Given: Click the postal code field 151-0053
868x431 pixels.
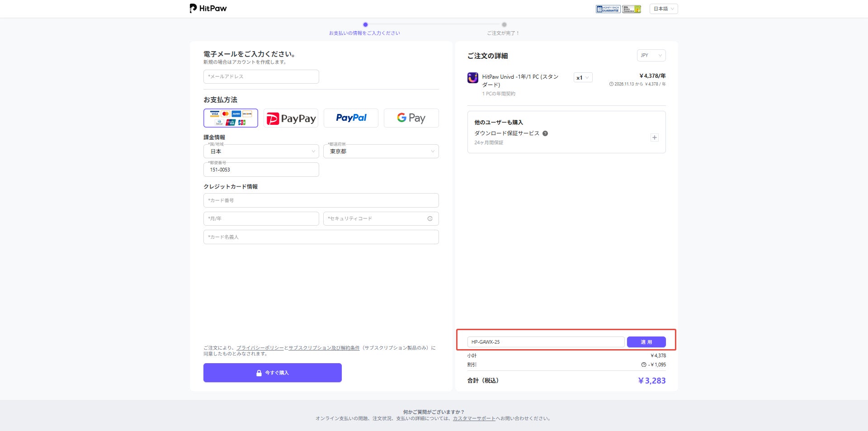Looking at the screenshot, I should point(261,170).
